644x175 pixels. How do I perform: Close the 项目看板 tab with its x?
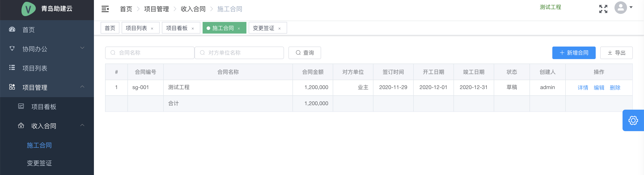coord(193,29)
